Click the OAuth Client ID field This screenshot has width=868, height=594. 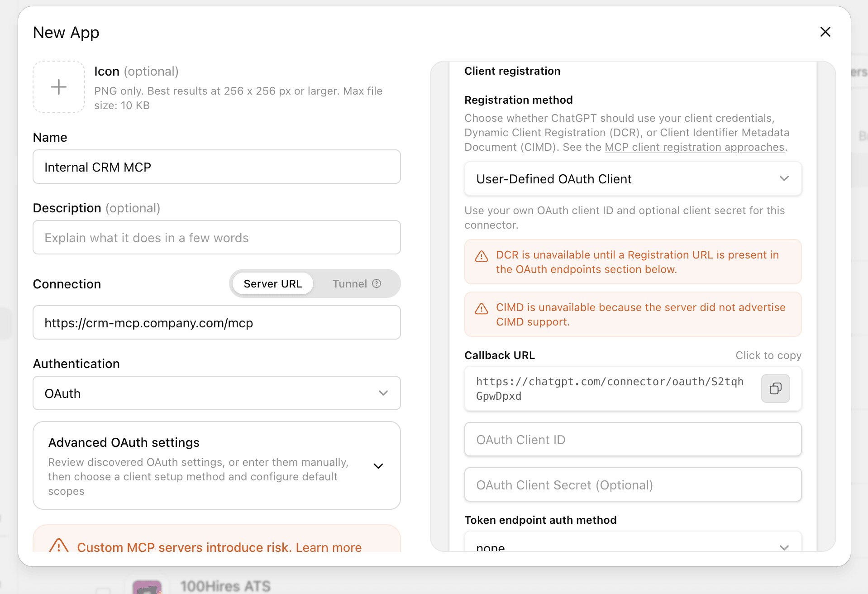pyautogui.click(x=633, y=440)
